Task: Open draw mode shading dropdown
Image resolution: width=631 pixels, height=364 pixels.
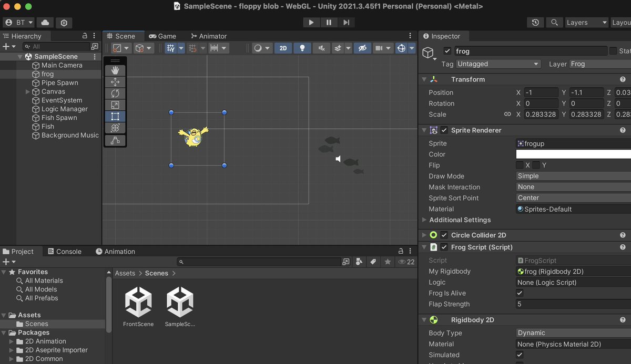Action: (x=261, y=48)
